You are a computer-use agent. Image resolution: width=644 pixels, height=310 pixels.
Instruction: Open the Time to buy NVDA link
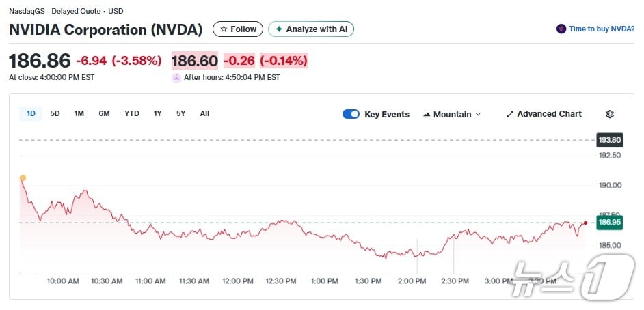(x=602, y=29)
